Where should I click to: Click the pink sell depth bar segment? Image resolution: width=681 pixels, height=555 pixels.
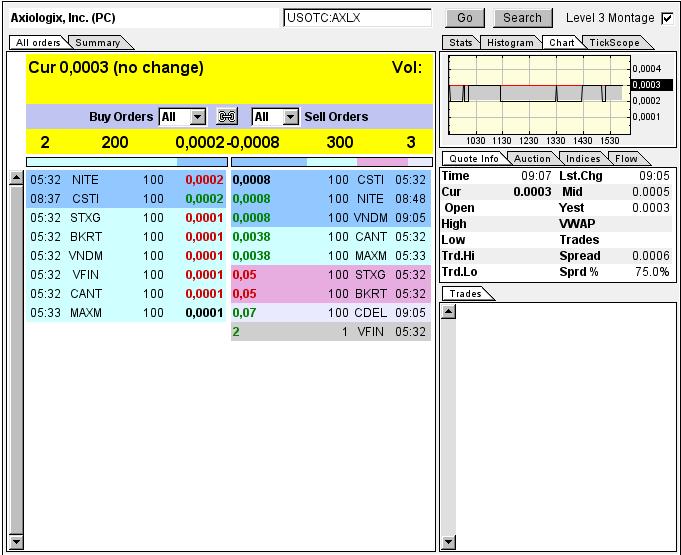382,161
